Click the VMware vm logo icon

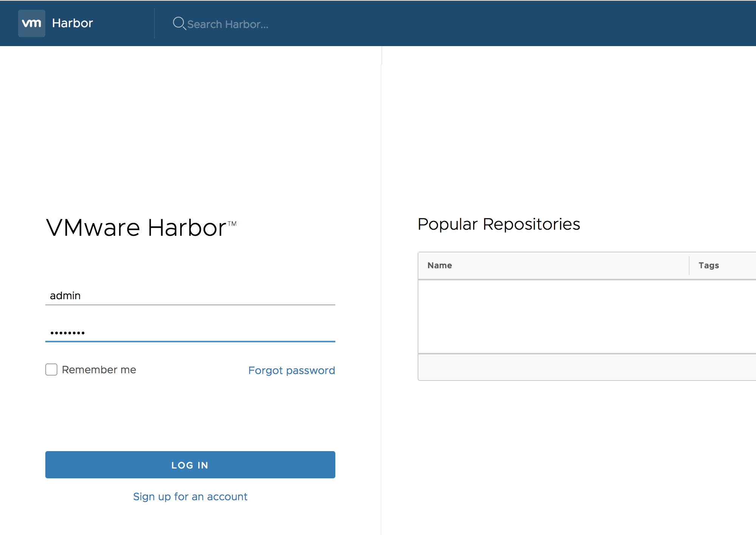tap(32, 23)
